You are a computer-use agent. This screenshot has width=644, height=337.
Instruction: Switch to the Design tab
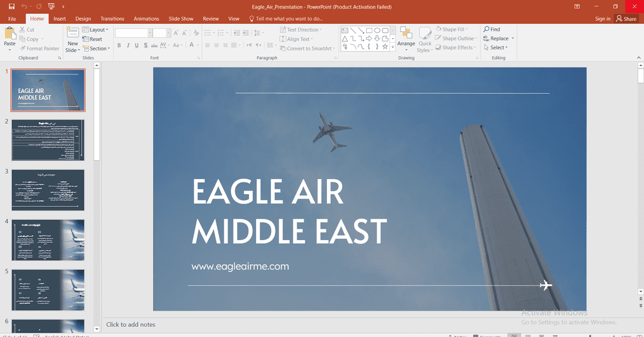tap(83, 18)
